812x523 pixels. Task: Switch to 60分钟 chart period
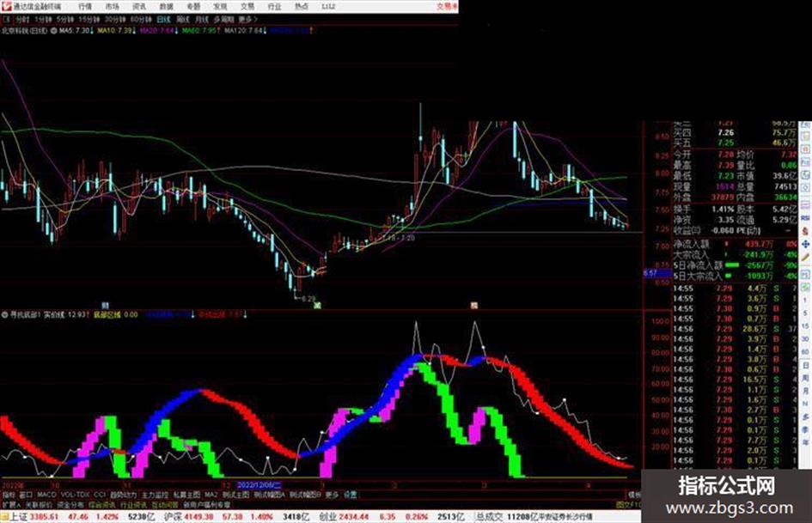[141, 20]
